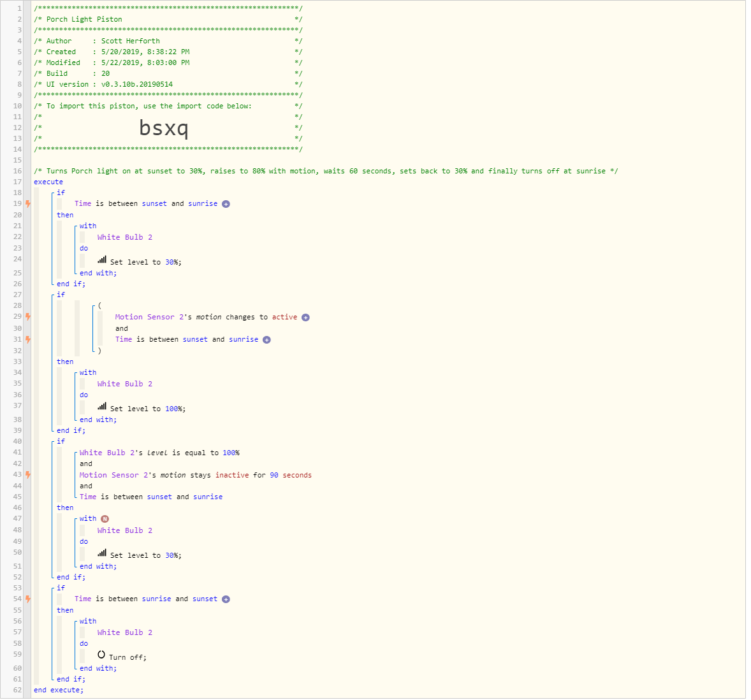This screenshot has width=751, height=700.
Task: Select the time condition on line 45
Action: pyautogui.click(x=151, y=497)
